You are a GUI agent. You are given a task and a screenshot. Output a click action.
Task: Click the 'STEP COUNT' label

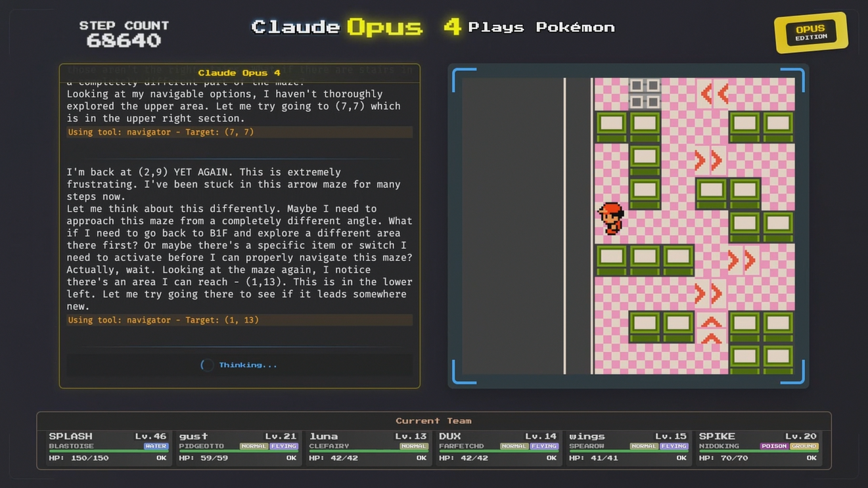click(124, 26)
